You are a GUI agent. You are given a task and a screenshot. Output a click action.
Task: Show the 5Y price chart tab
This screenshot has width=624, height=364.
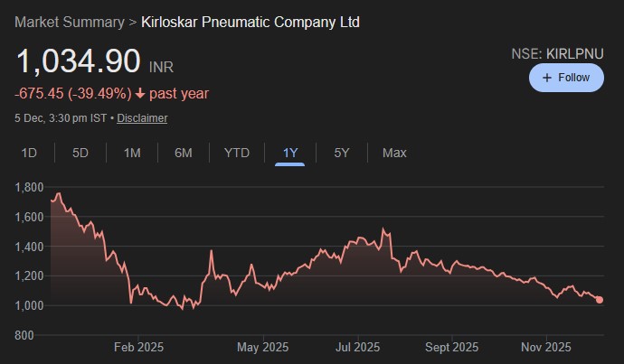pyautogui.click(x=341, y=153)
